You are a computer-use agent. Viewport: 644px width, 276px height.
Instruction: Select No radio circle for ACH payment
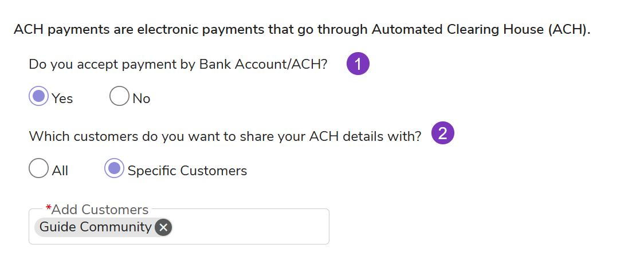coord(119,96)
